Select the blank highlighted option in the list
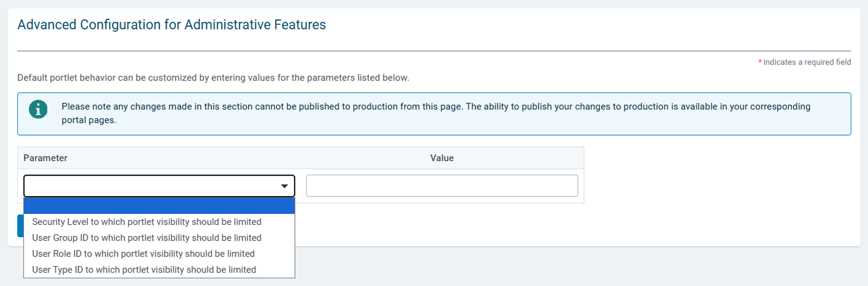868x286 pixels. [x=159, y=206]
